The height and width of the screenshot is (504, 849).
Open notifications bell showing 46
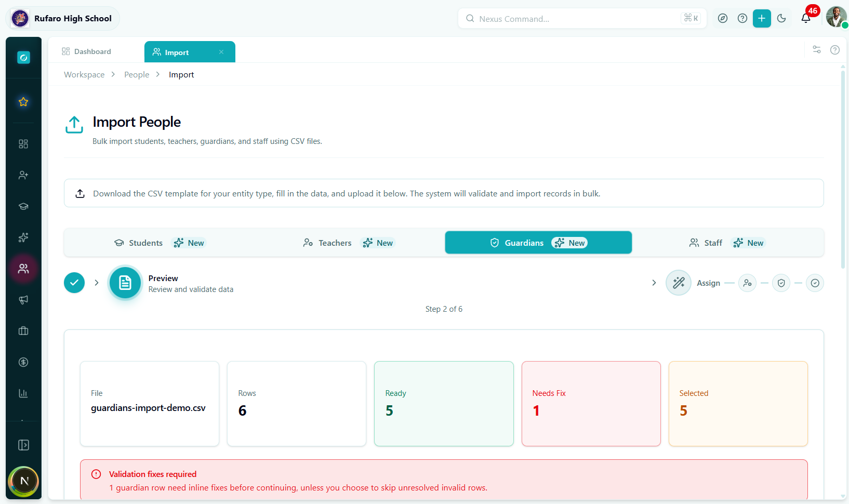pyautogui.click(x=806, y=18)
